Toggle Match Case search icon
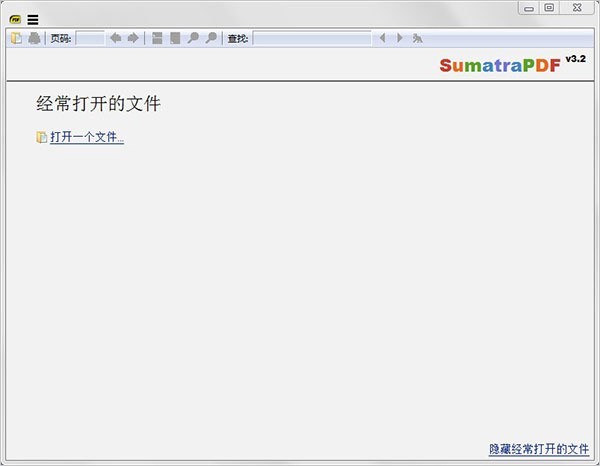 click(x=417, y=38)
